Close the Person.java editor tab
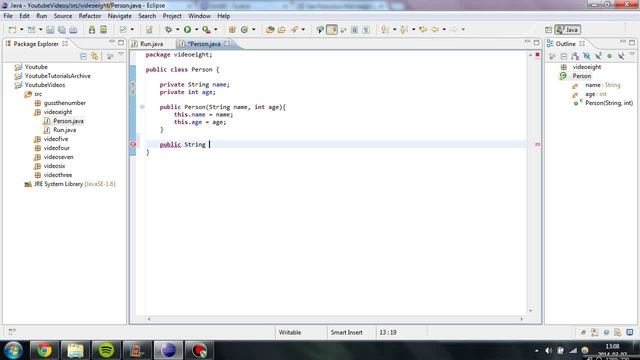The height and width of the screenshot is (360, 640). click(x=227, y=43)
